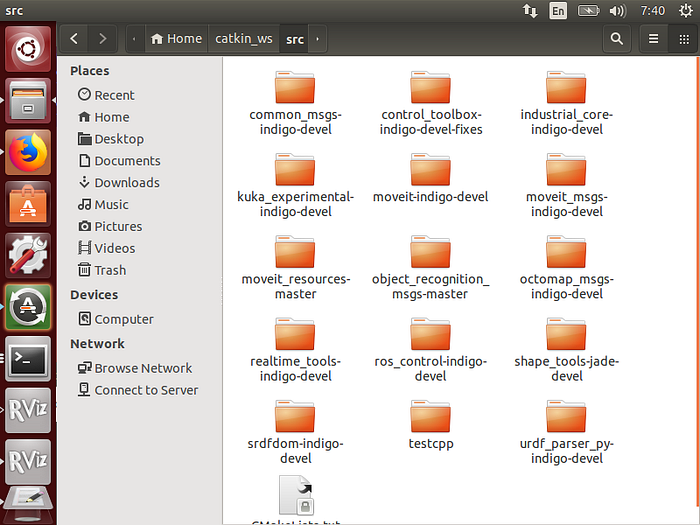Viewport: 700px width, 525px height.
Task: Show later path bar entries
Action: [317, 39]
